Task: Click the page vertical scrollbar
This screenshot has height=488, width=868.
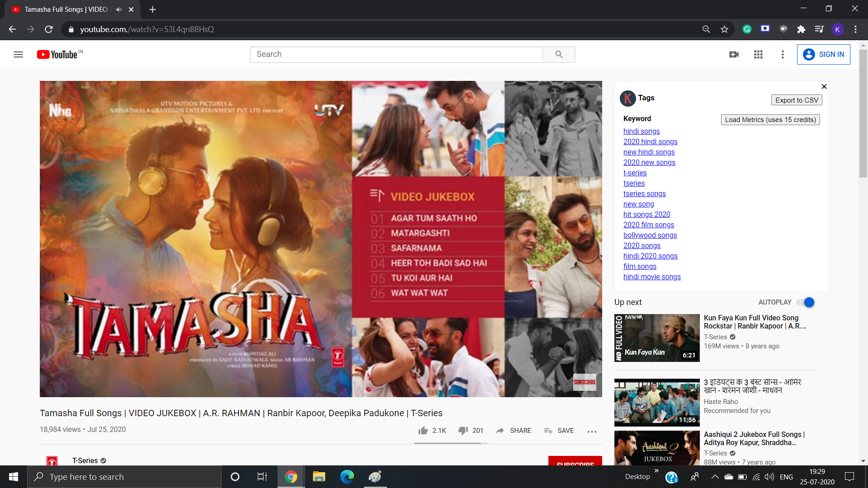Action: coord(863,113)
